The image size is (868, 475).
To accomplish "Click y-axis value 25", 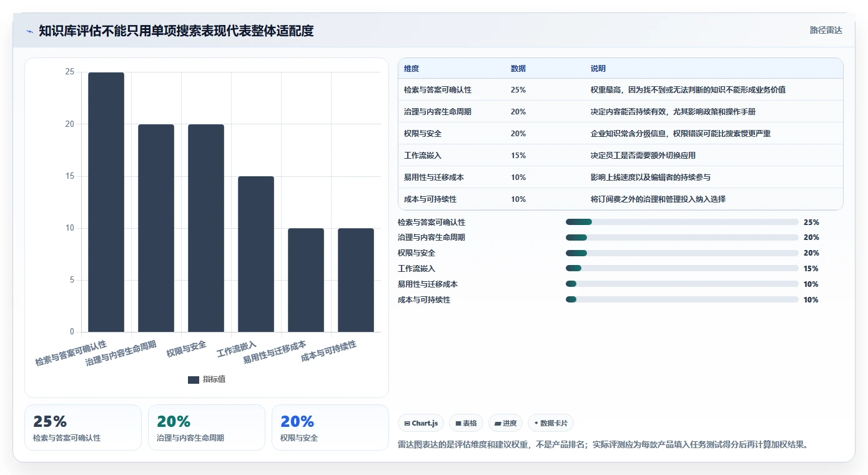I will pos(69,72).
